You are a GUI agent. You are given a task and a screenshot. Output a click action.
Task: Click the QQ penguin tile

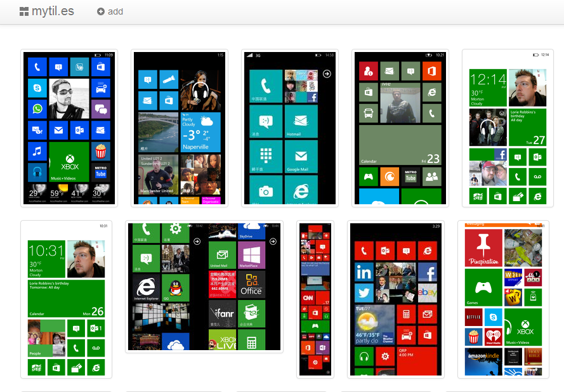[x=176, y=288]
